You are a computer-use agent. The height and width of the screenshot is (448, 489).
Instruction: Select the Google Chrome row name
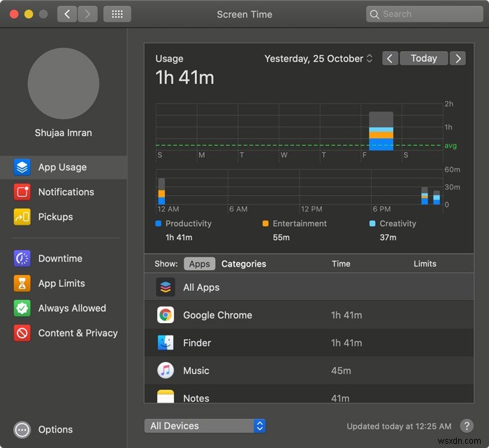click(218, 315)
